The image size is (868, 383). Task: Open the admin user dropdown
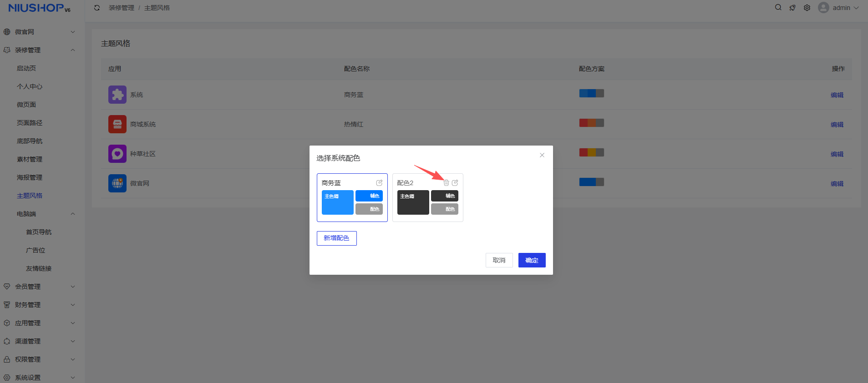(838, 8)
